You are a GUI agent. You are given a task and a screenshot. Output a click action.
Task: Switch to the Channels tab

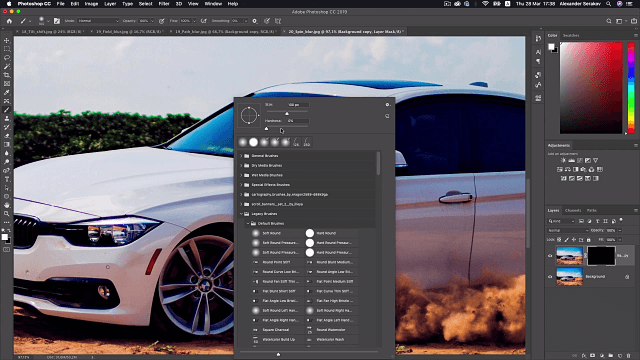pos(573,211)
